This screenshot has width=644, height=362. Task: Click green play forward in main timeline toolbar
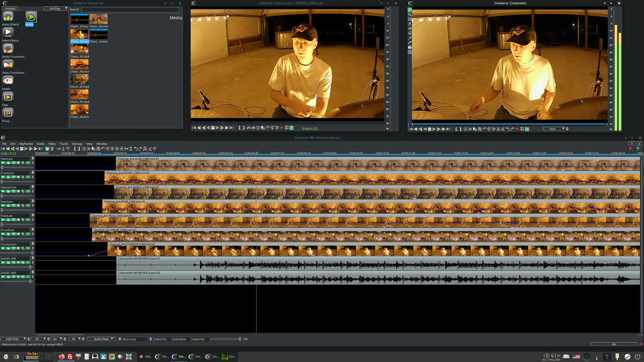pyautogui.click(x=31, y=149)
